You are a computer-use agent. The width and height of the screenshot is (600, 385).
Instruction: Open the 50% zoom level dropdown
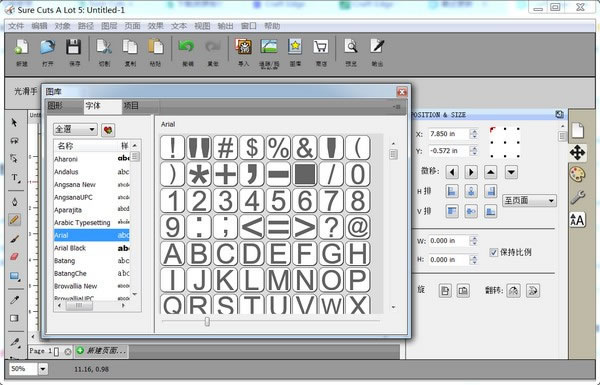[x=42, y=369]
